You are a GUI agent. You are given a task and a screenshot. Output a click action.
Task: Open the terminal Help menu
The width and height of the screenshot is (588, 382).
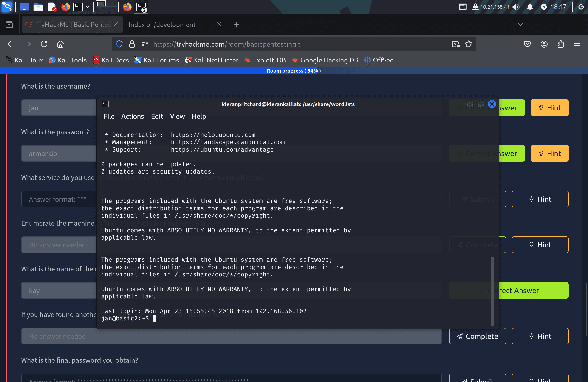click(x=199, y=116)
